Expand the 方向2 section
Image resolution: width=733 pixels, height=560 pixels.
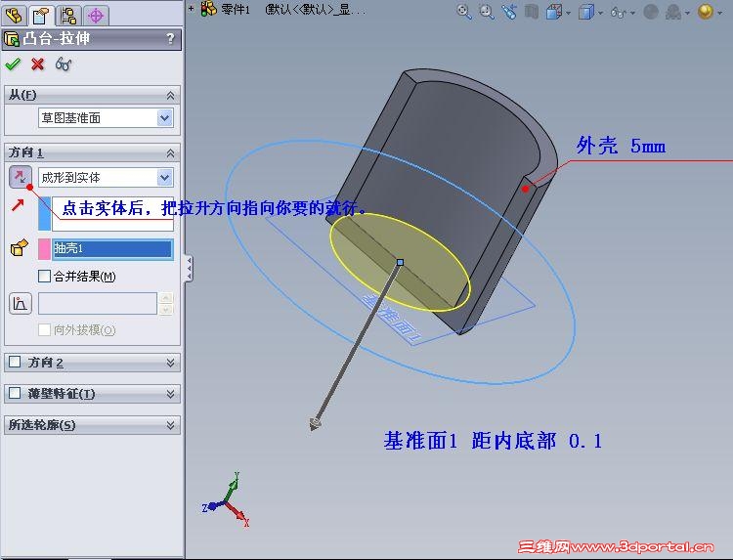tap(170, 363)
